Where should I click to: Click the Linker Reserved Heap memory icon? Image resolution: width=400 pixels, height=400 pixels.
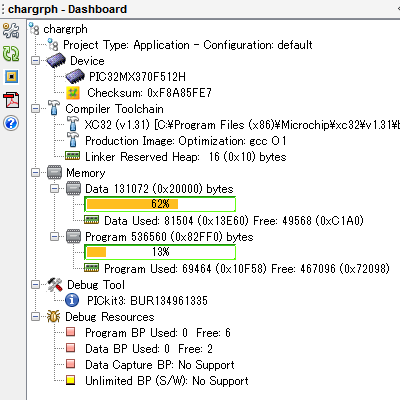72,156
